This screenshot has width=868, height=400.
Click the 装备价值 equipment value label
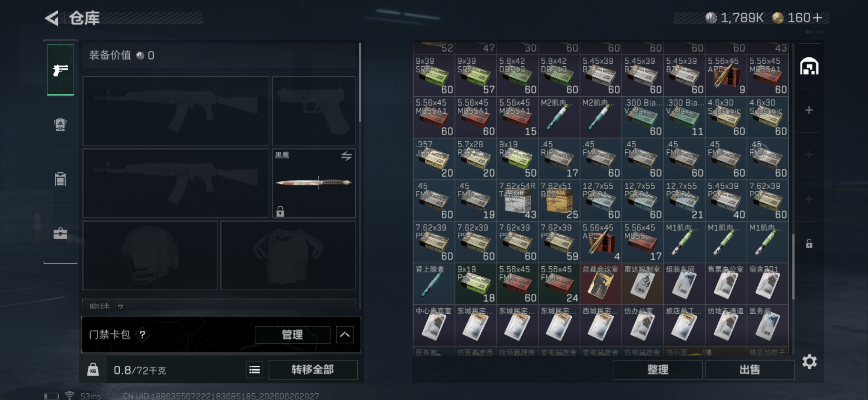110,55
